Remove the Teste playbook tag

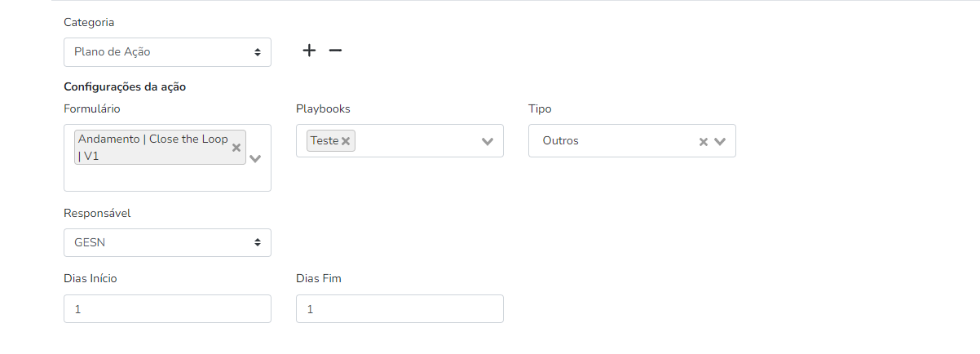click(346, 141)
